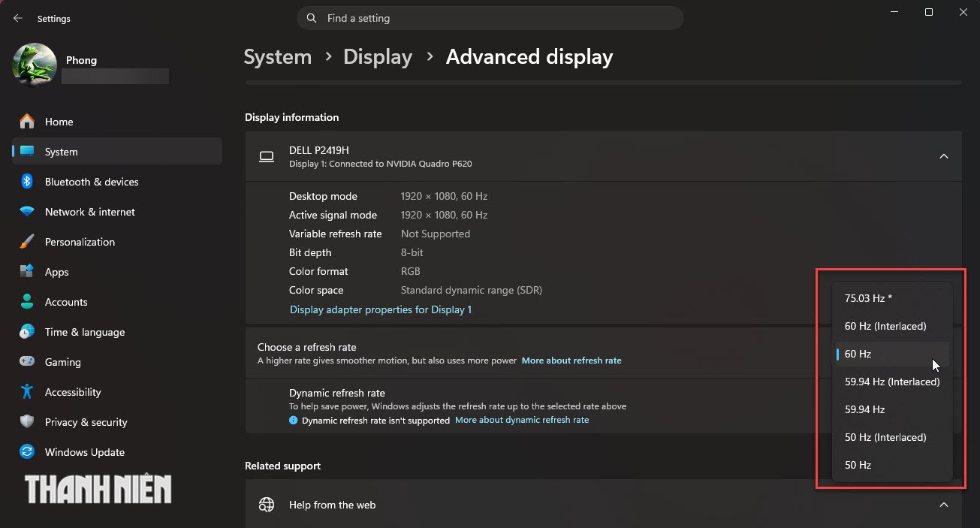
Task: Open Bluetooth & devices icon
Action: 27,182
